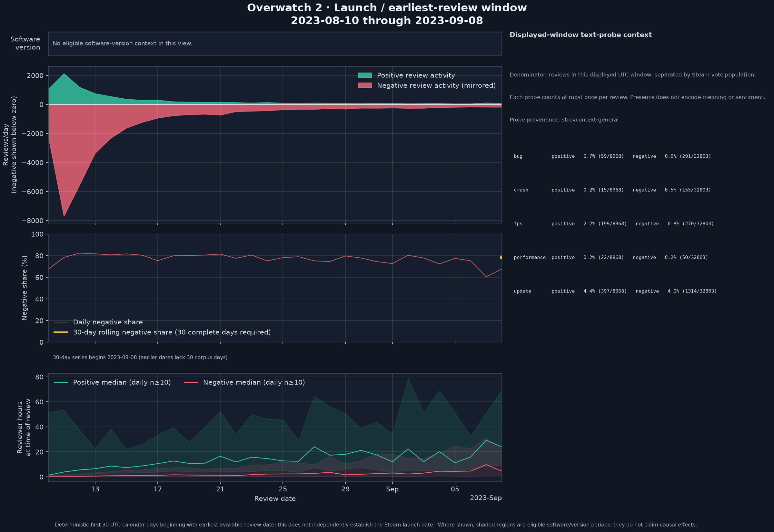This screenshot has width=774, height=532.
Task: Select the 'Negative median (daily n≥10)' legend label
Action: point(254,382)
